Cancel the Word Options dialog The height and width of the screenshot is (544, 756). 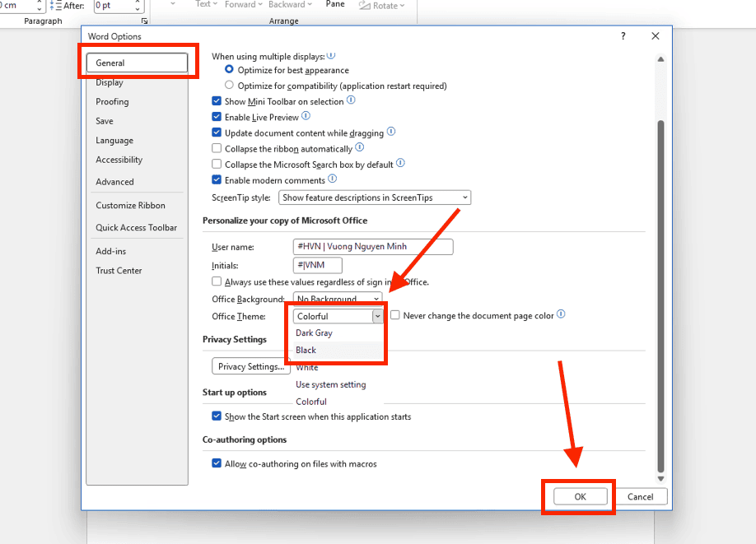[x=640, y=497]
